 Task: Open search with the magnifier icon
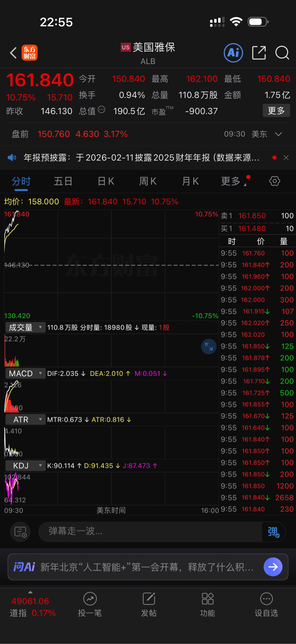coord(282,52)
